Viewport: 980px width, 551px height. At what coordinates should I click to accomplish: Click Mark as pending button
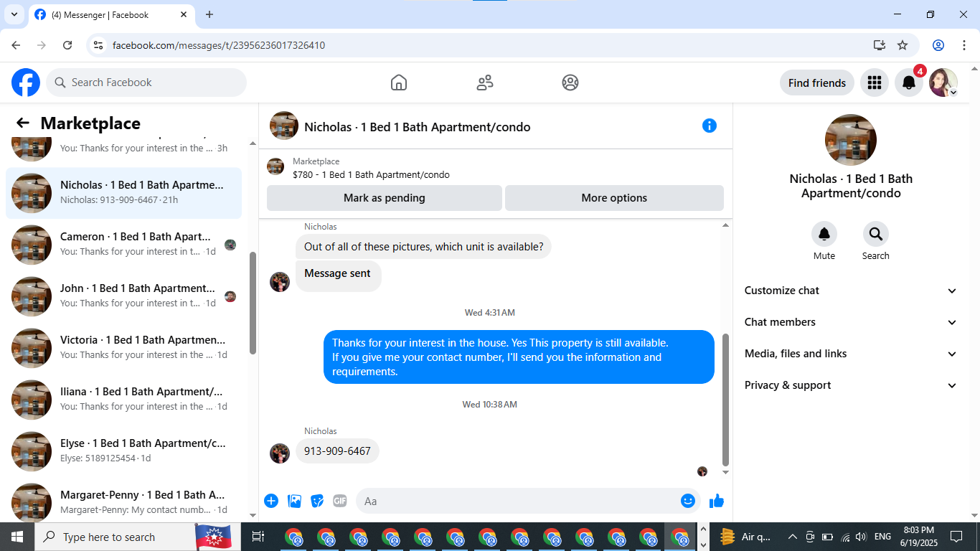[385, 198]
